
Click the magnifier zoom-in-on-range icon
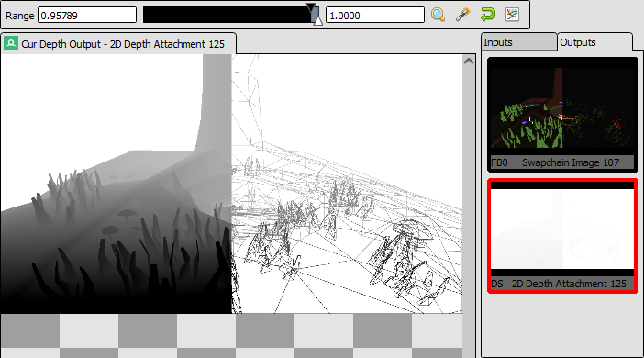point(439,16)
